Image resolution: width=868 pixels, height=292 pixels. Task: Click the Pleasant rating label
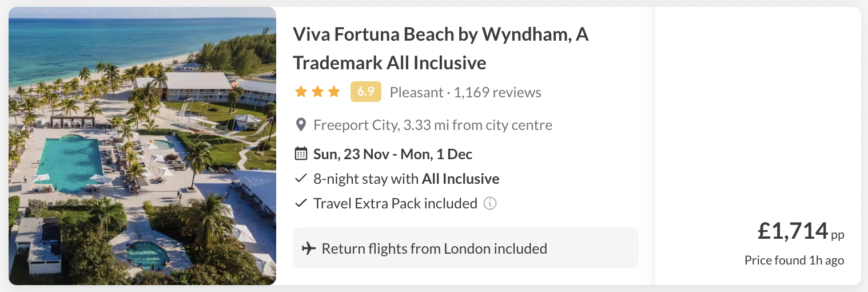416,92
